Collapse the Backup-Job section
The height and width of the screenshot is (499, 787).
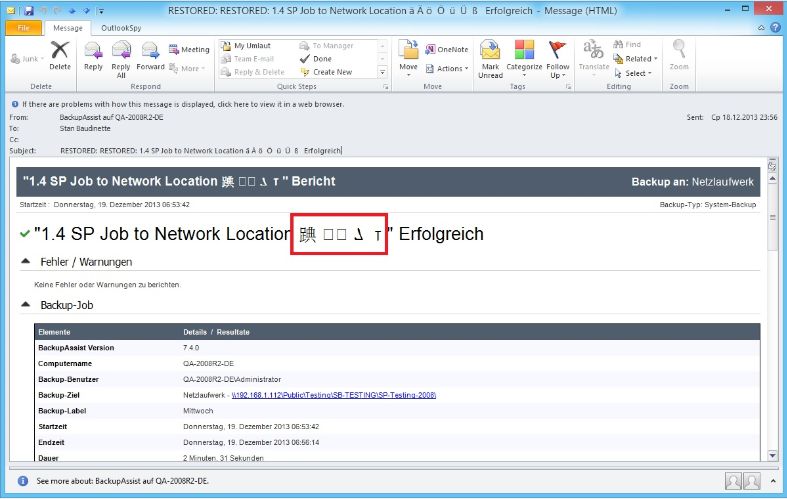click(x=26, y=304)
